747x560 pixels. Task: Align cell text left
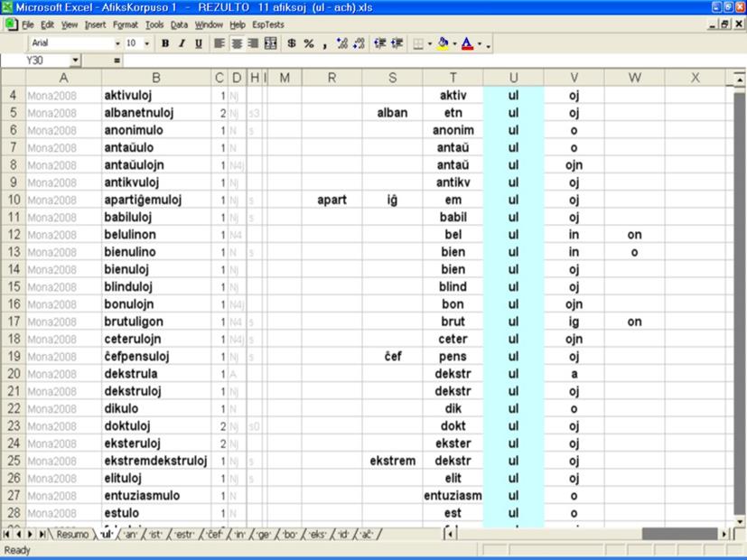[219, 44]
